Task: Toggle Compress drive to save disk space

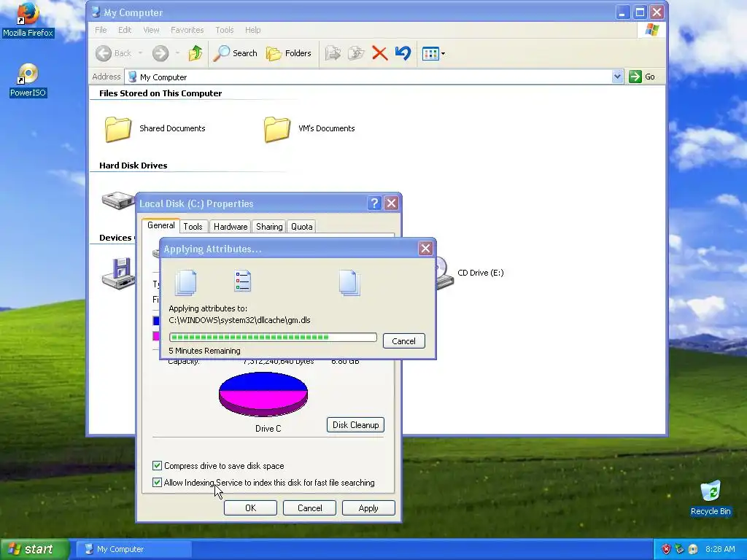Action: [158, 466]
